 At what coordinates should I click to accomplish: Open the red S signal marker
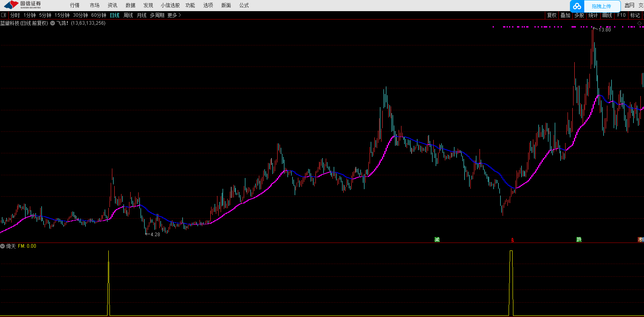point(513,240)
